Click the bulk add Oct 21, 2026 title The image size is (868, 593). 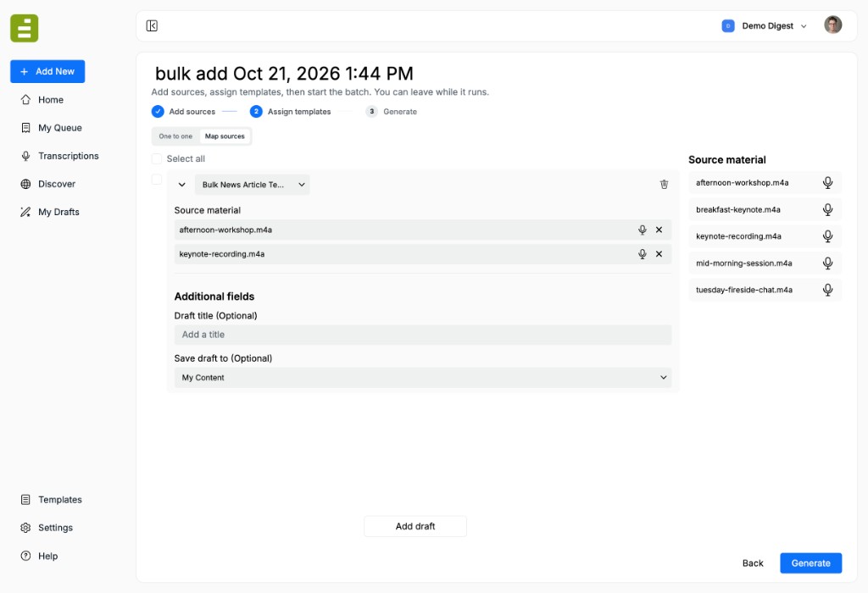(x=284, y=73)
